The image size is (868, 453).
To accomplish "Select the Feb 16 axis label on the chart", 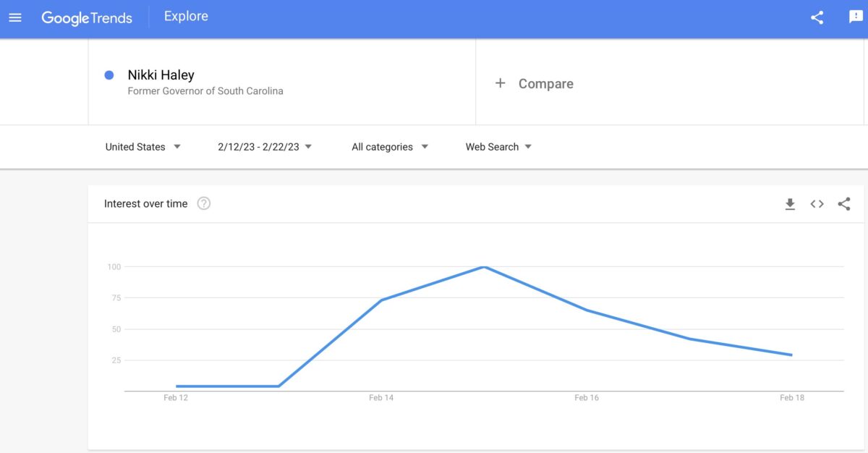I will [x=586, y=397].
